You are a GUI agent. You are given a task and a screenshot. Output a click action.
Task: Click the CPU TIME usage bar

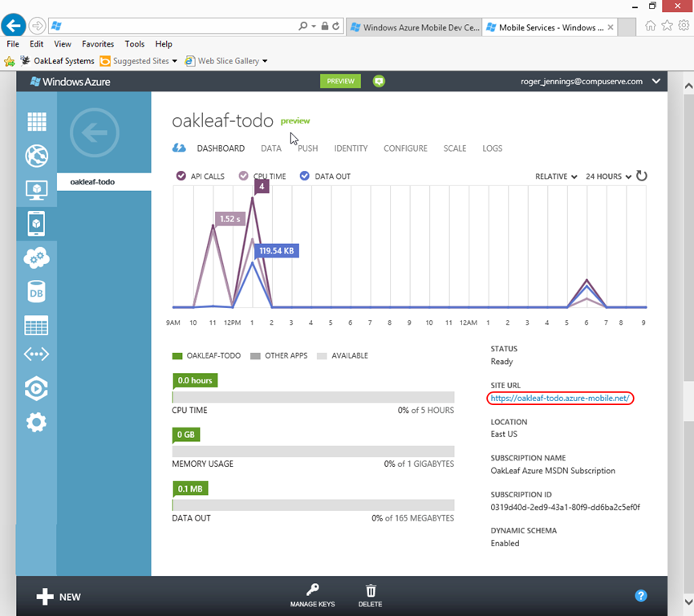tap(314, 396)
